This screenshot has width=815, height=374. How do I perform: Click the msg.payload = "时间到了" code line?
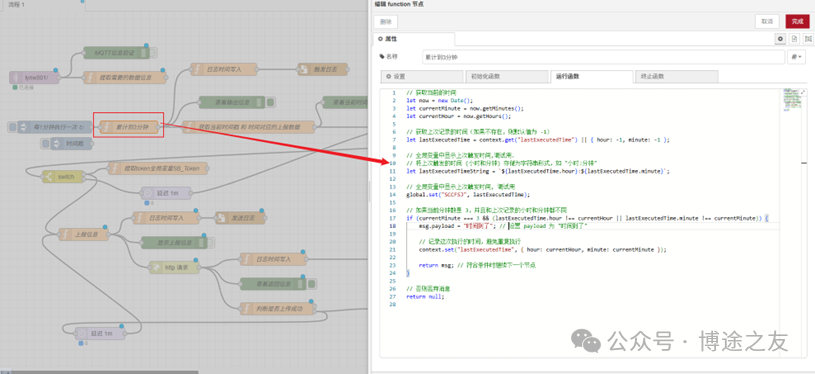[x=503, y=226]
